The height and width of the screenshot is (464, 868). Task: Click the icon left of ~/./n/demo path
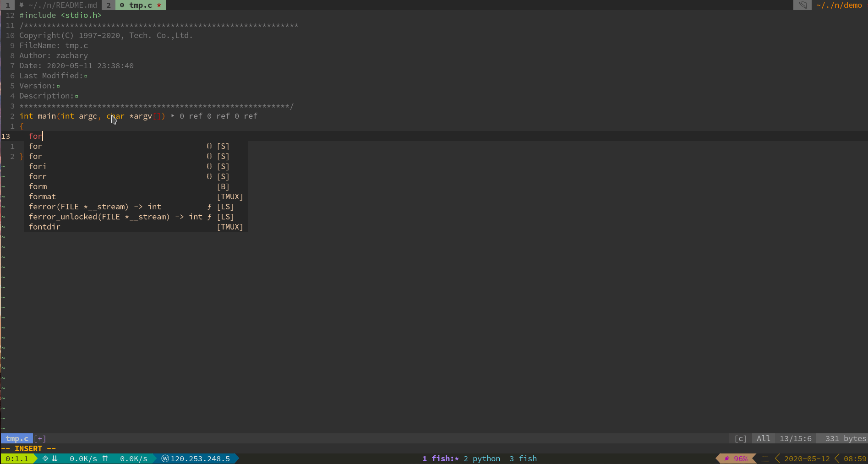click(802, 5)
